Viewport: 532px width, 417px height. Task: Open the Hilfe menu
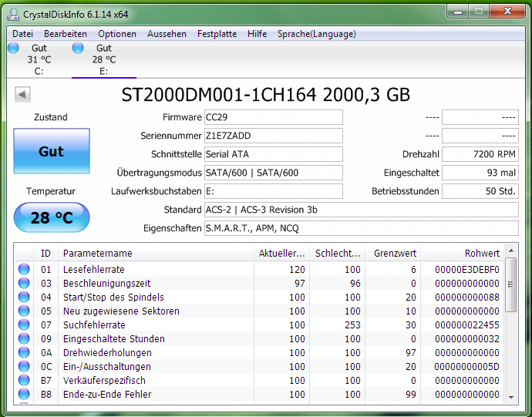coord(257,34)
